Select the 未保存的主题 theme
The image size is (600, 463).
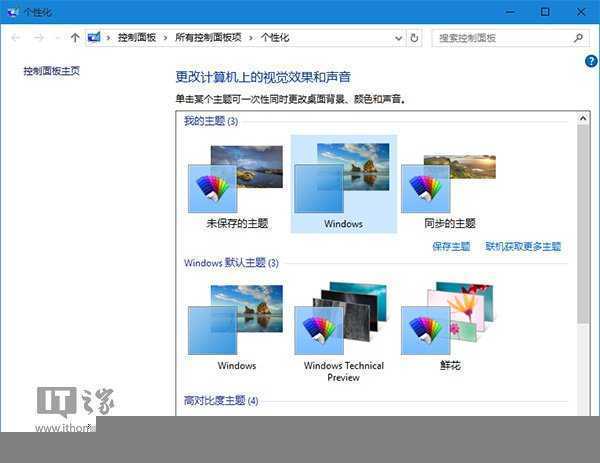pos(237,186)
